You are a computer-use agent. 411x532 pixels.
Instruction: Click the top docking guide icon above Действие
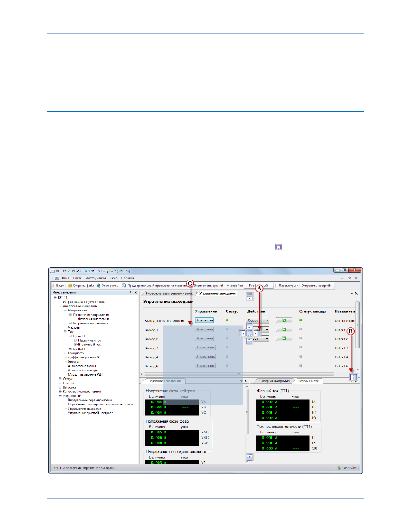pyautogui.click(x=249, y=297)
